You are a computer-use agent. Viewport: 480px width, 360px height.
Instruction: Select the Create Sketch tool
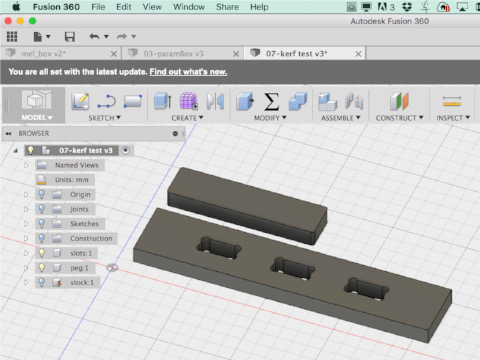pos(80,101)
